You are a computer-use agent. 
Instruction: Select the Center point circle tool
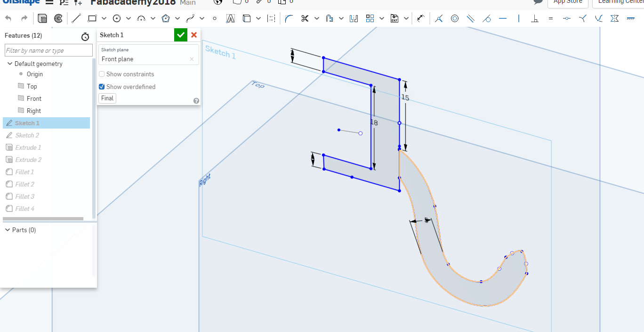pyautogui.click(x=117, y=19)
